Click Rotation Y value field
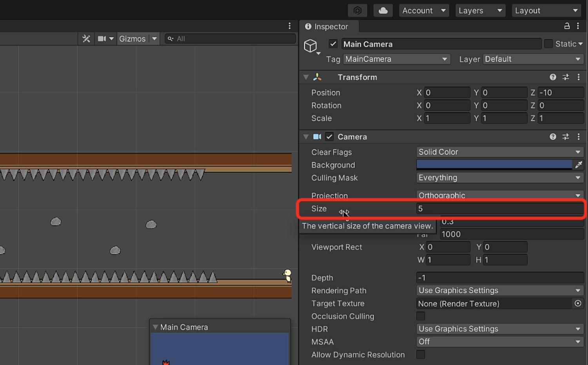The height and width of the screenshot is (365, 588). 504,105
